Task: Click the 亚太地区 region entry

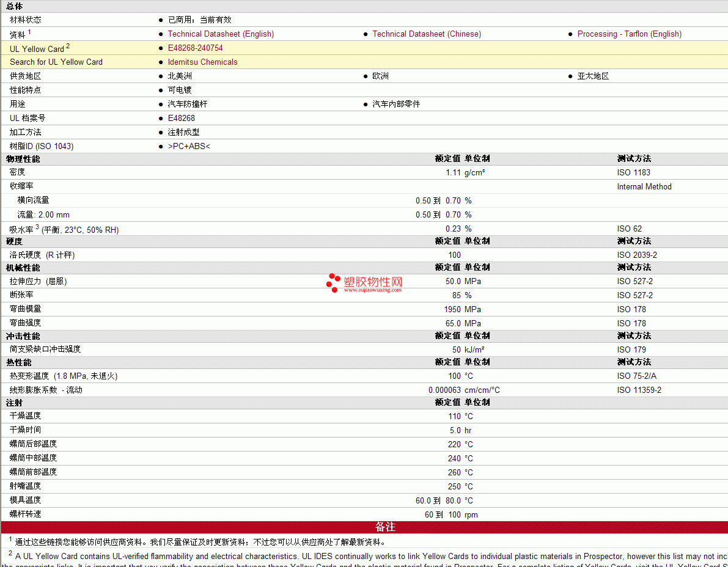Action: 593,76
